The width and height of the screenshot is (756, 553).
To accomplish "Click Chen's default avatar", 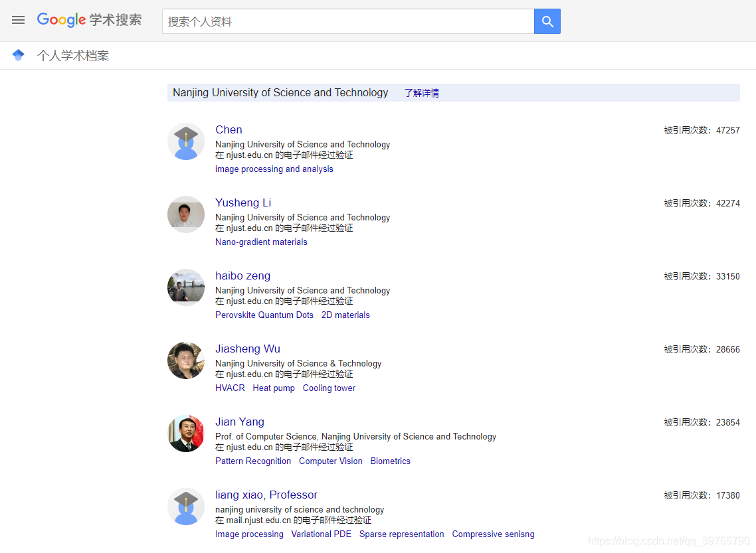I will (x=185, y=141).
